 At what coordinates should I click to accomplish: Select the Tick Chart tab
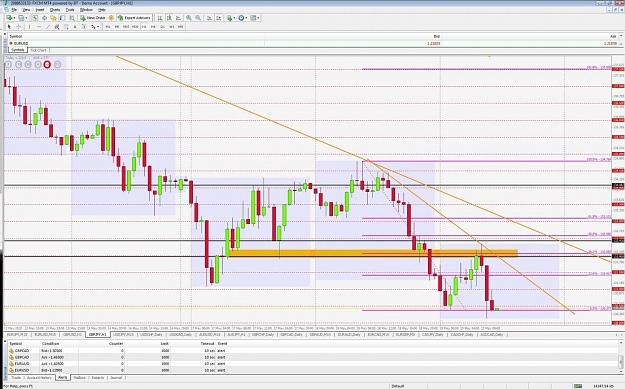[38, 50]
